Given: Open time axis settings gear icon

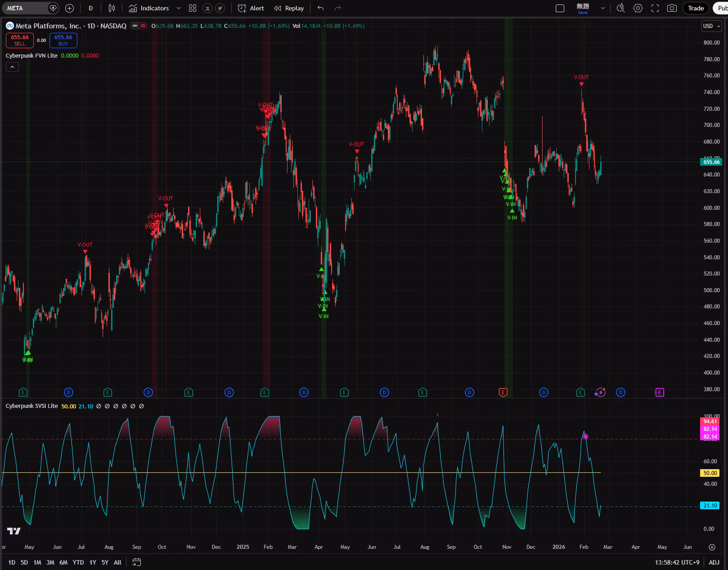Looking at the screenshot, I should [712, 547].
